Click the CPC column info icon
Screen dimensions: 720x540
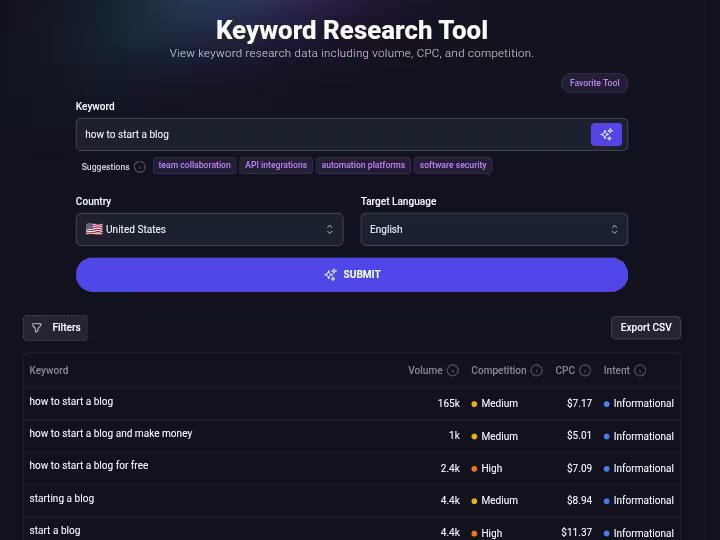[x=585, y=370]
